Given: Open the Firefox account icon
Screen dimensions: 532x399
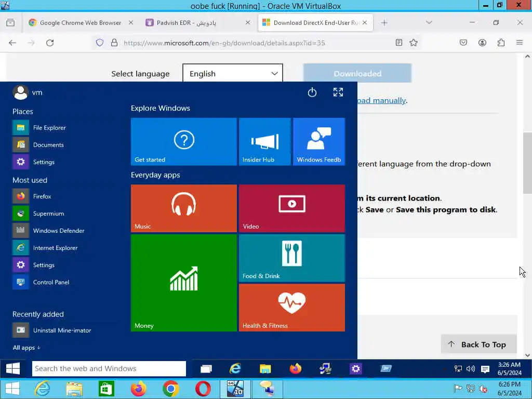Looking at the screenshot, I should tap(482, 43).
